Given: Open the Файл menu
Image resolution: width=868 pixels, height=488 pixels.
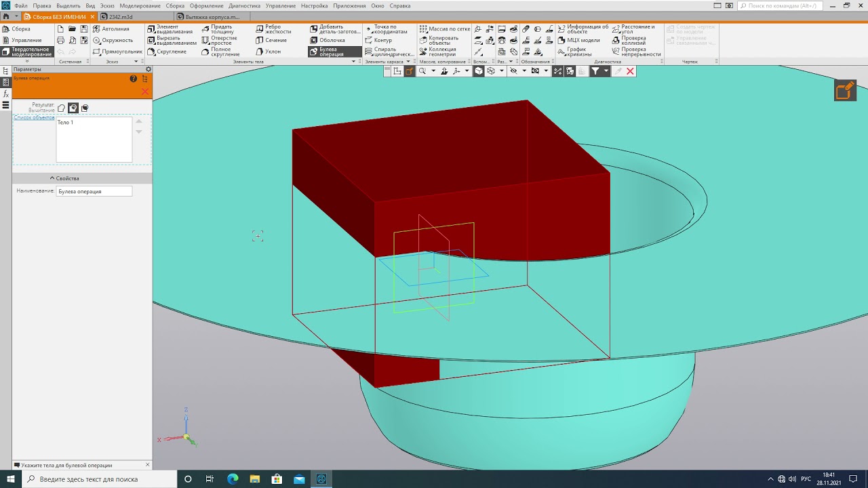Looking at the screenshot, I should tap(20, 5).
